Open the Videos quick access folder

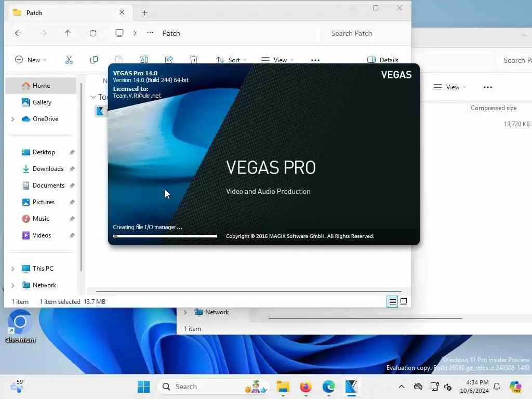(42, 235)
